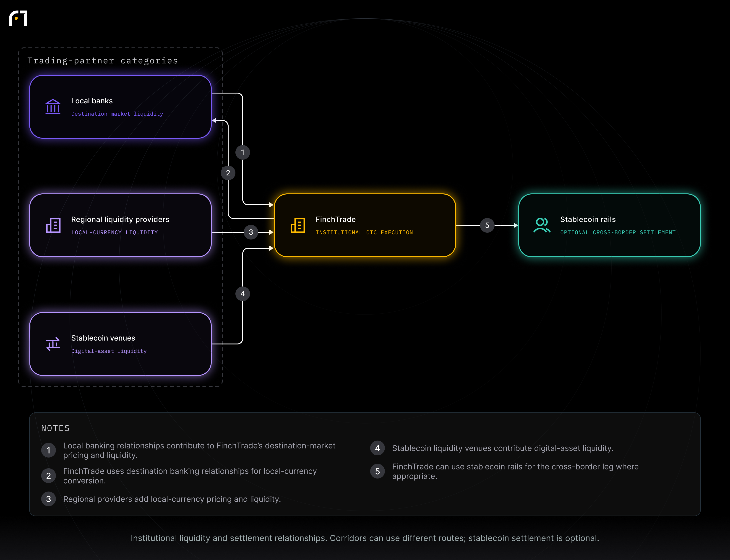Viewport: 730px width, 560px height.
Task: Select the Local banks card title
Action: [x=92, y=101]
